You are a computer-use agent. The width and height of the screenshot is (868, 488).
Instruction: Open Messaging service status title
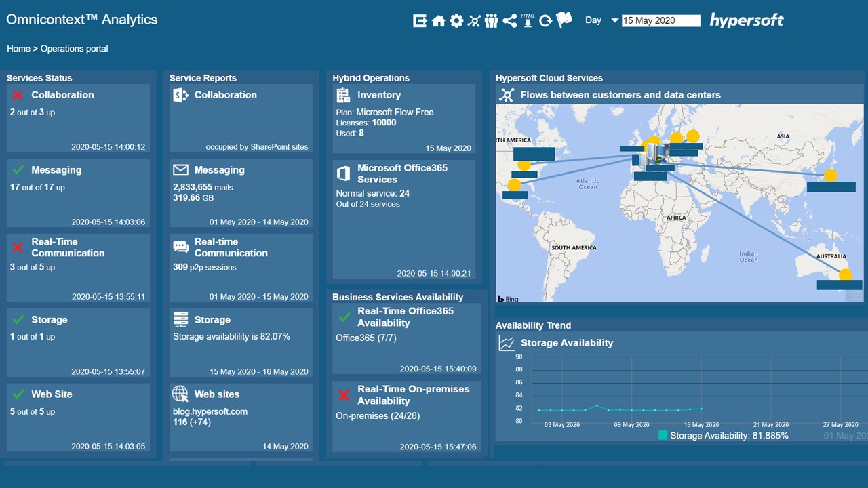pyautogui.click(x=56, y=170)
